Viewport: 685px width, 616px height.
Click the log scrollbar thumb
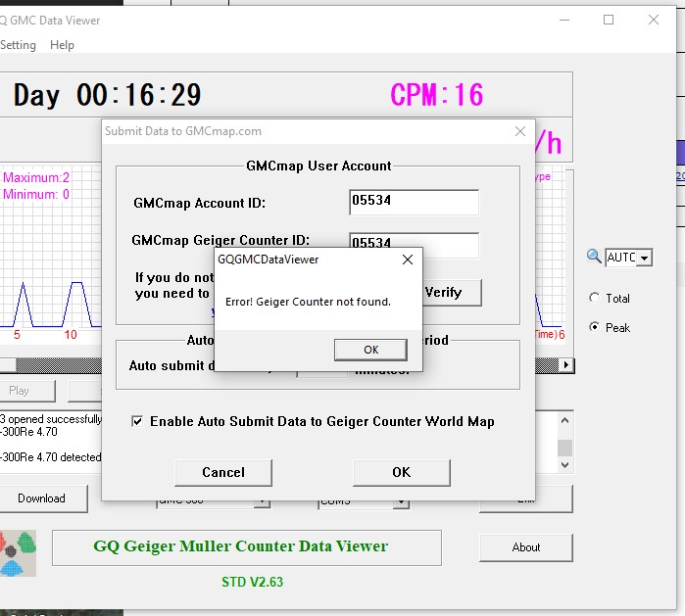(564, 448)
